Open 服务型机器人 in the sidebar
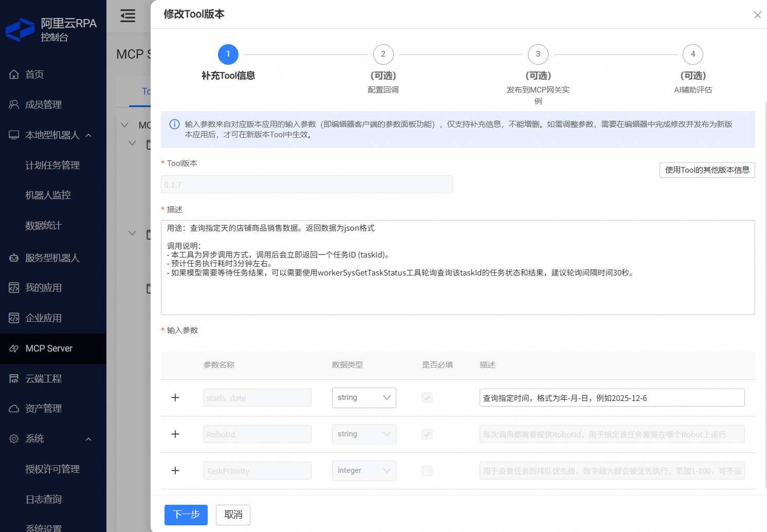The height and width of the screenshot is (532, 767). (53, 258)
